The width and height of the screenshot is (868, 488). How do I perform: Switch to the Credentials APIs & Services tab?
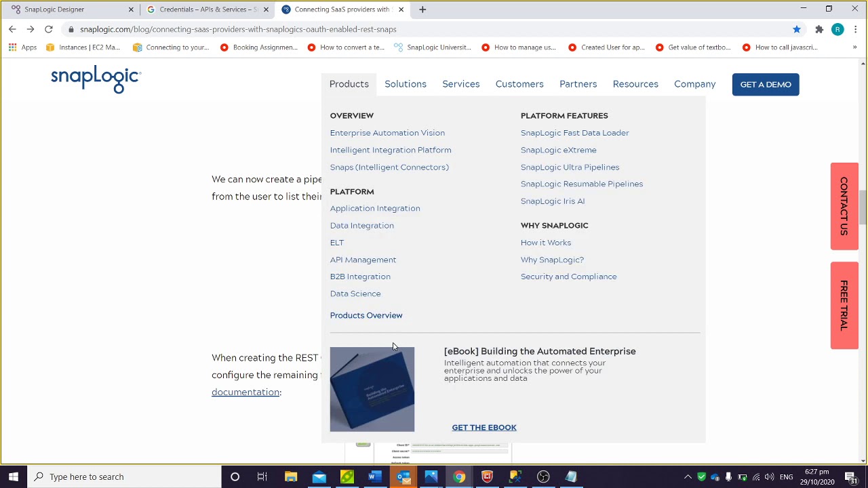click(x=207, y=9)
